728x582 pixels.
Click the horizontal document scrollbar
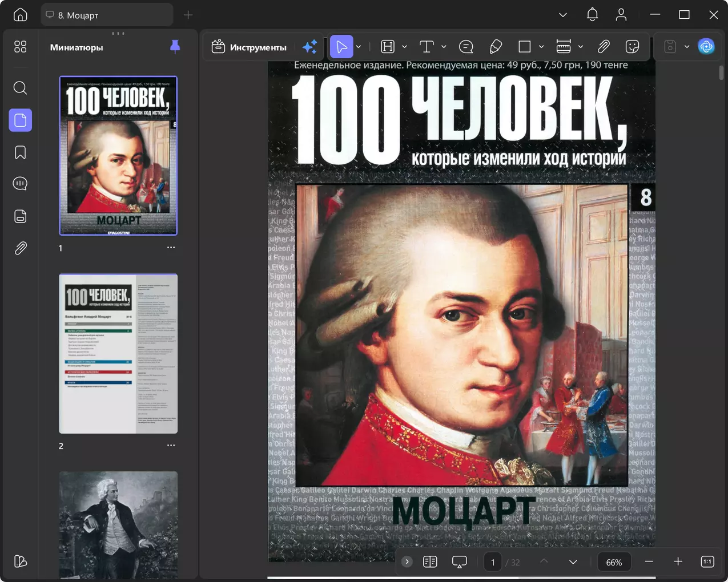tap(393, 578)
